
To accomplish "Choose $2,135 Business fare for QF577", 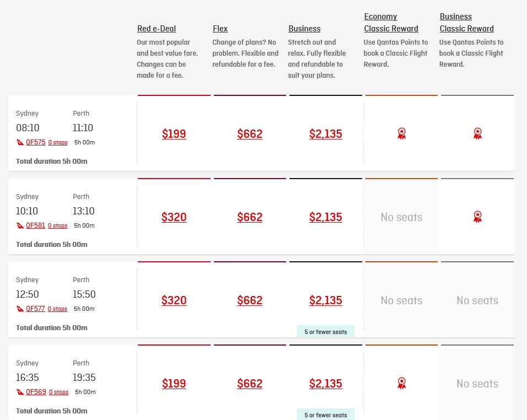I will [x=326, y=300].
